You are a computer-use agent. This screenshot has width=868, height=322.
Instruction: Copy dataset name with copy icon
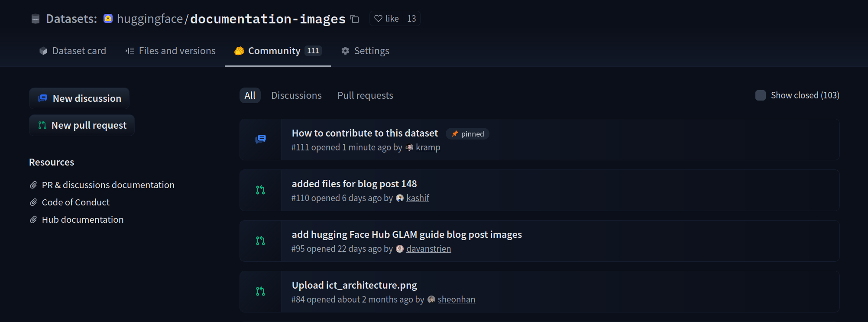[x=355, y=19]
